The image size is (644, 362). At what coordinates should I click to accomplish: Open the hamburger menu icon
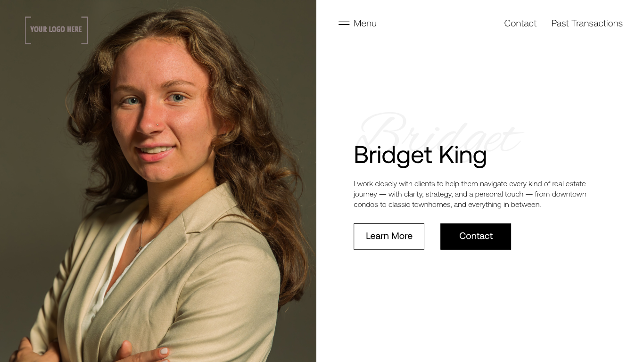click(x=344, y=24)
